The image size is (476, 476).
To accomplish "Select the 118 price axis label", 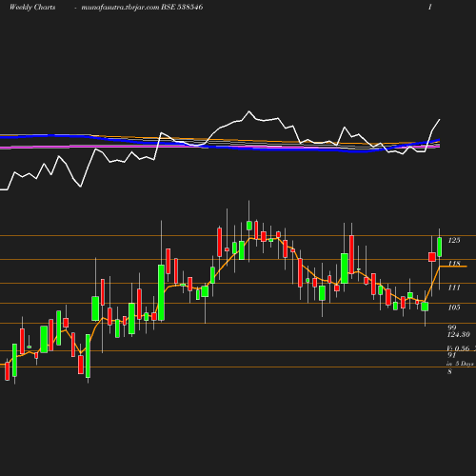I will pyautogui.click(x=454, y=264).
